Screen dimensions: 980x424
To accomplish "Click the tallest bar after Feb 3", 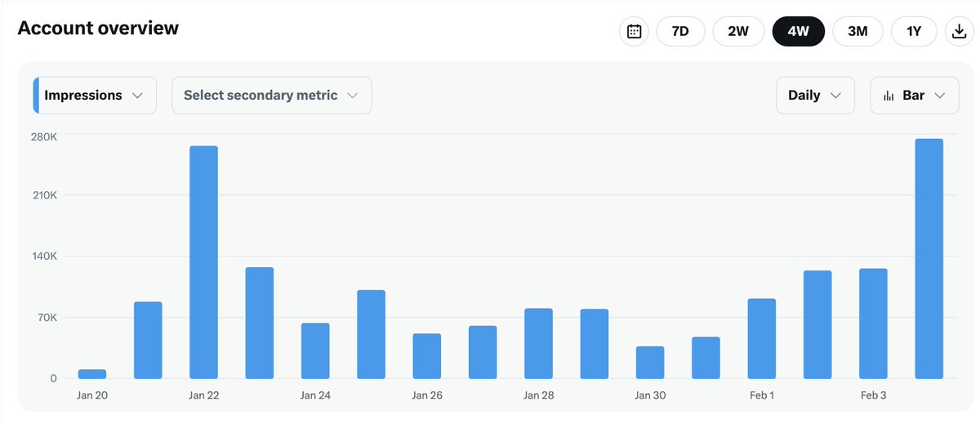I will (x=929, y=259).
